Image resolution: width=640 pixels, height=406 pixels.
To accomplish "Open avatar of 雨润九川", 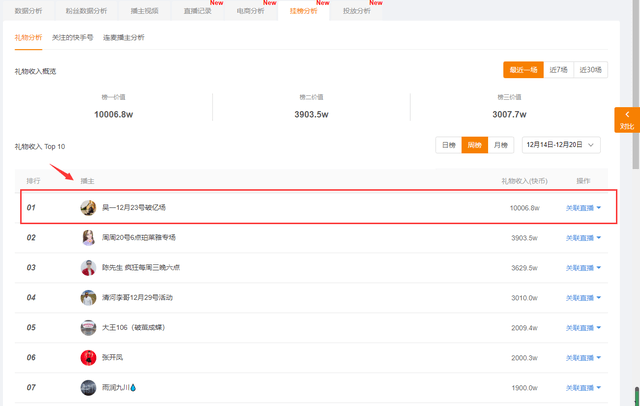I will pyautogui.click(x=88, y=388).
